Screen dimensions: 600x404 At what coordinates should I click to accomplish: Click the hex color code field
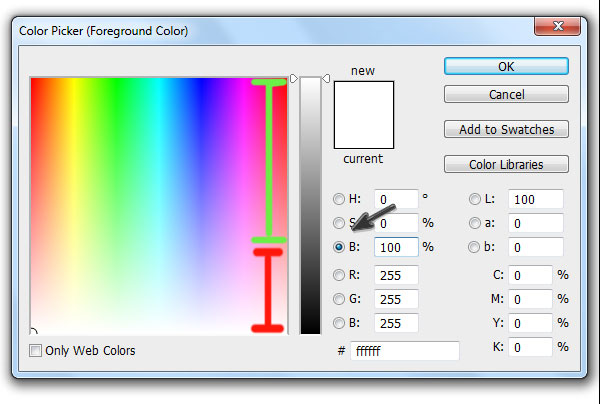pyautogui.click(x=405, y=350)
